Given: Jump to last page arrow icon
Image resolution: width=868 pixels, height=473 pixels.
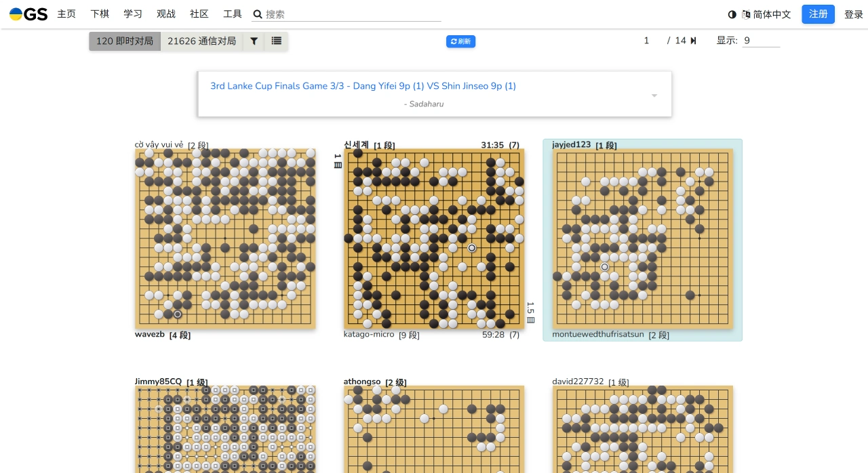Looking at the screenshot, I should 694,41.
